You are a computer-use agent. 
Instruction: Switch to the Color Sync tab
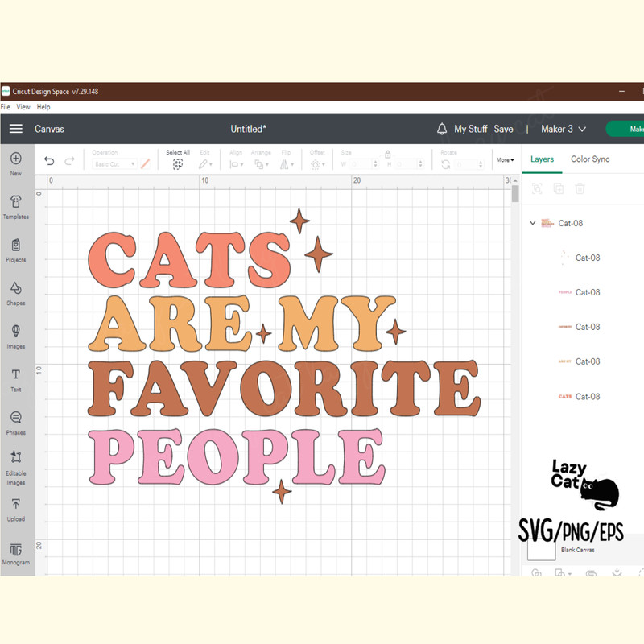point(590,159)
